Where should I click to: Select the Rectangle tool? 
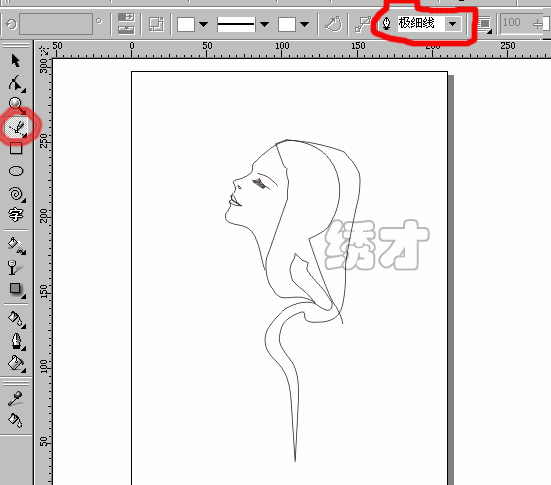(x=16, y=148)
